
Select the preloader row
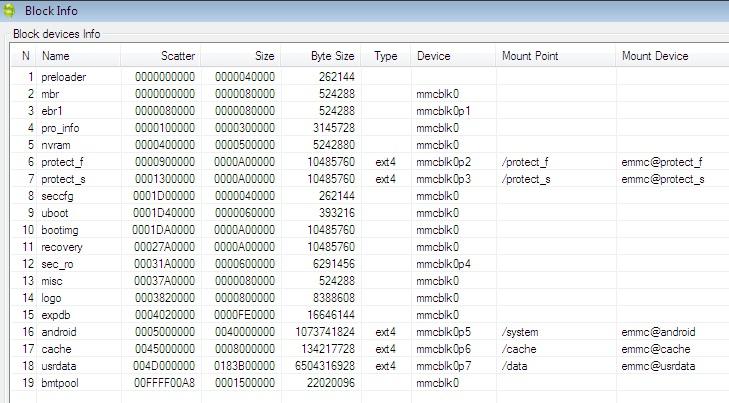pyautogui.click(x=370, y=77)
